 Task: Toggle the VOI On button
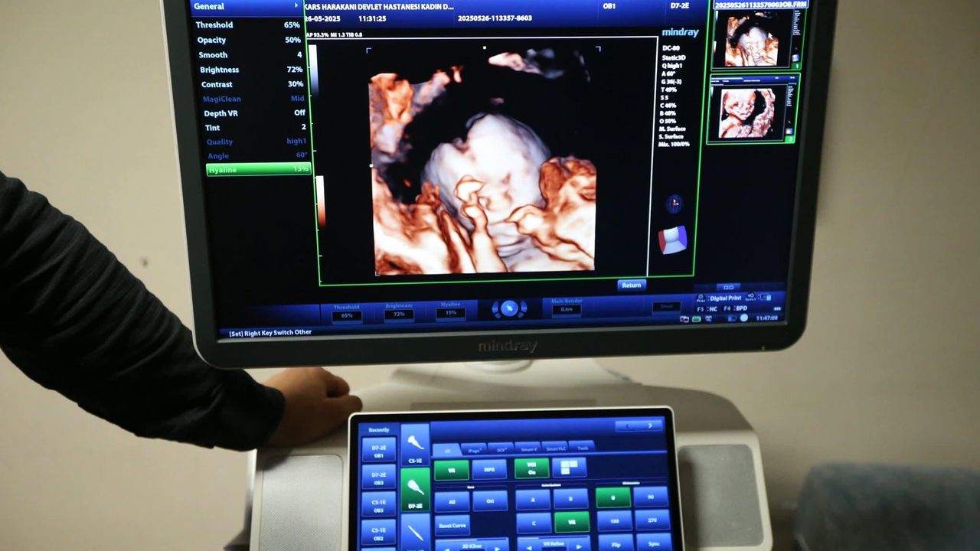coord(531,468)
